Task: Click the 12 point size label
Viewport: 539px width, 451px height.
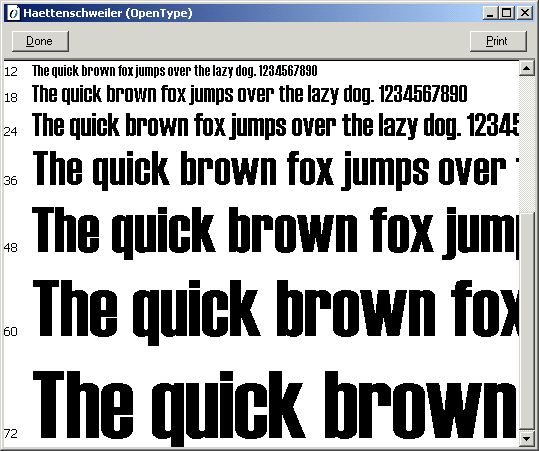Action: tap(11, 72)
